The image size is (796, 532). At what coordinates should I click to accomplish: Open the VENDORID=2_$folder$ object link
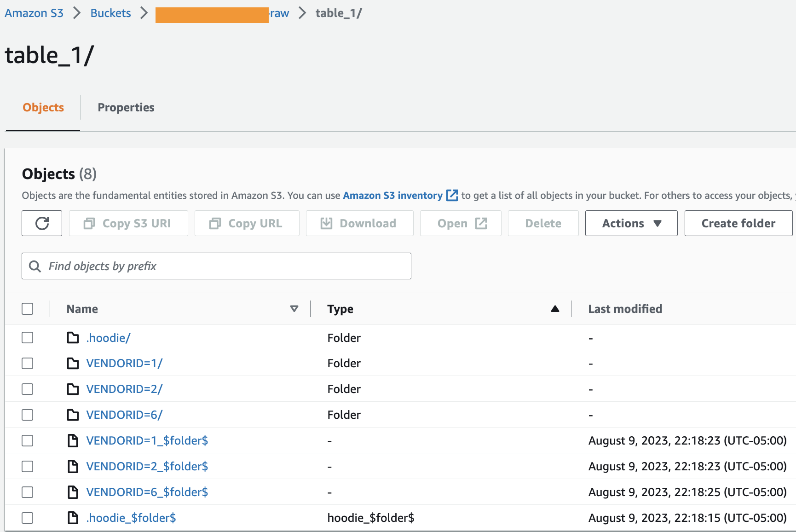click(x=147, y=467)
